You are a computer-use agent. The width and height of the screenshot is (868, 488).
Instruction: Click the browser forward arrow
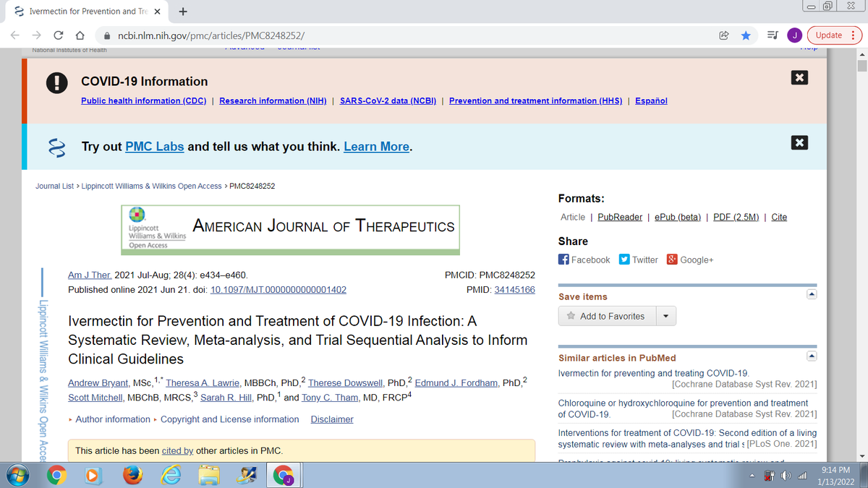pyautogui.click(x=37, y=35)
